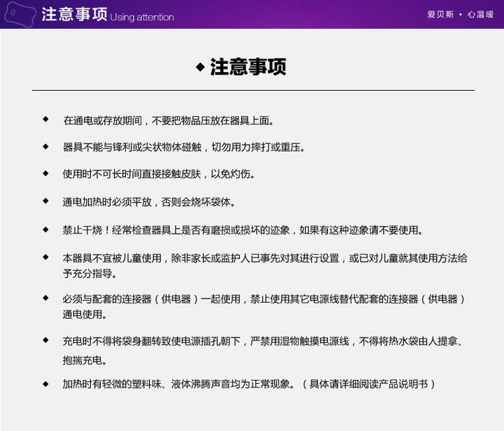Click the continuation line 予充分指导

pos(89,274)
